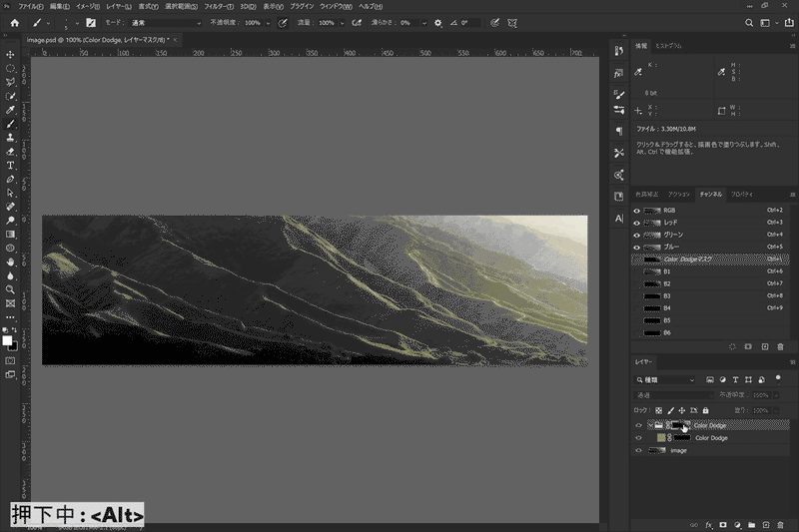Select the Quick Selection tool
The width and height of the screenshot is (799, 532).
click(10, 96)
